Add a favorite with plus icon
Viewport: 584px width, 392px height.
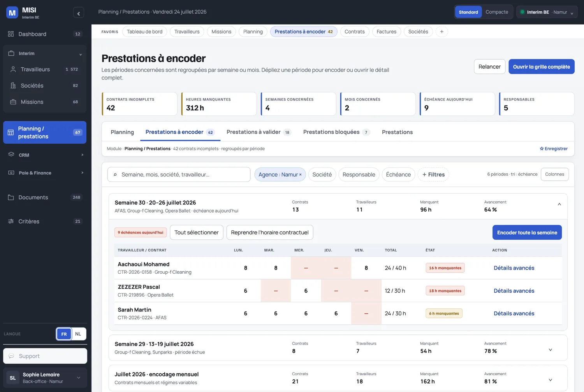pyautogui.click(x=442, y=32)
